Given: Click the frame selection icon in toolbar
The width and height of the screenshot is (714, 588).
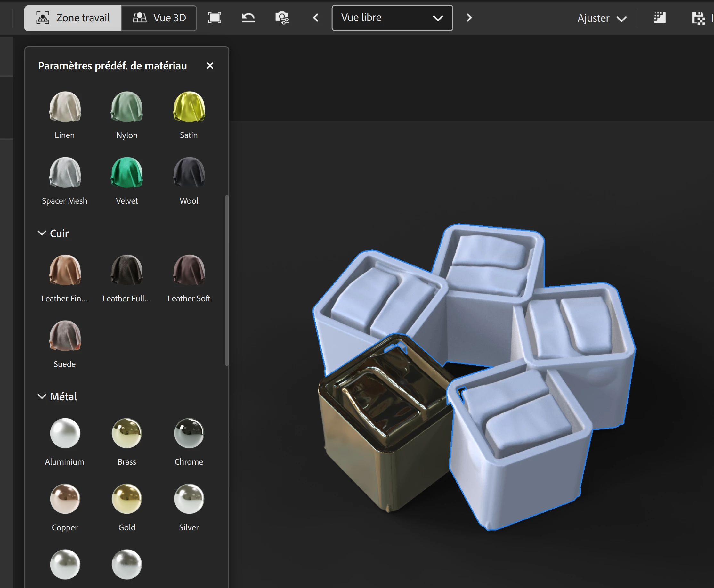Looking at the screenshot, I should click(214, 18).
